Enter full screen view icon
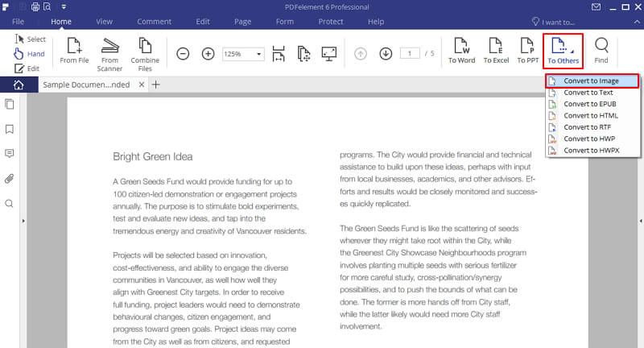The width and height of the screenshot is (644, 348). (329, 54)
